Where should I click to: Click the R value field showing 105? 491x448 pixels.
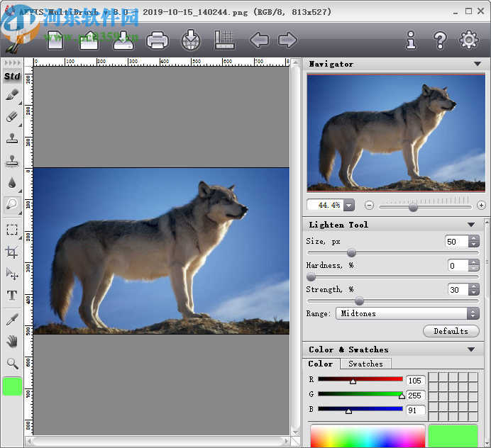coord(415,381)
